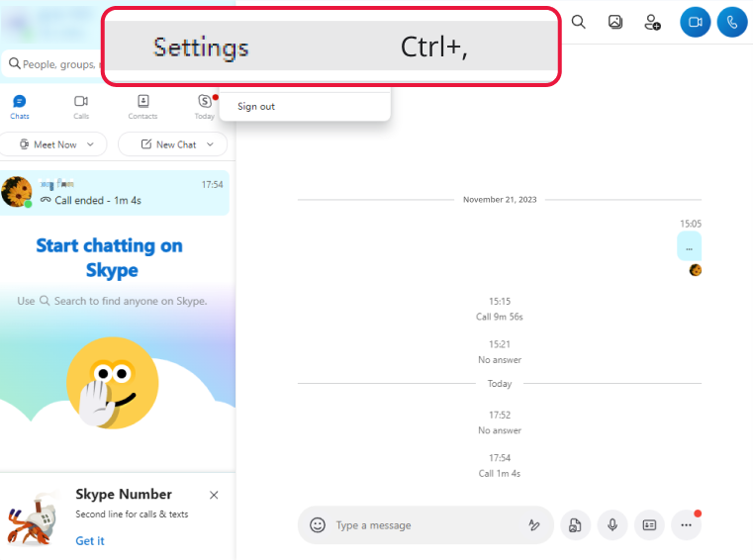Click the small avatar below the message bubble

tap(696, 270)
